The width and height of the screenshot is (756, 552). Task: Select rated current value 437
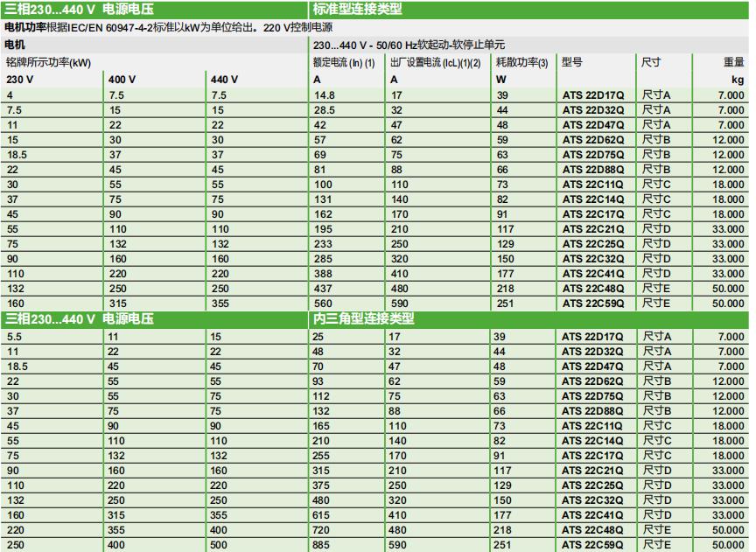point(323,290)
